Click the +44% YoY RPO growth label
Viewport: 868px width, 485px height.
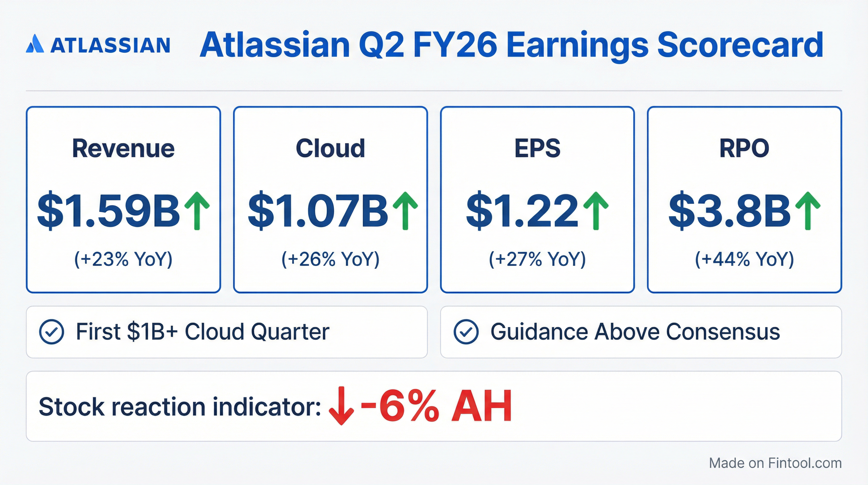(x=744, y=259)
